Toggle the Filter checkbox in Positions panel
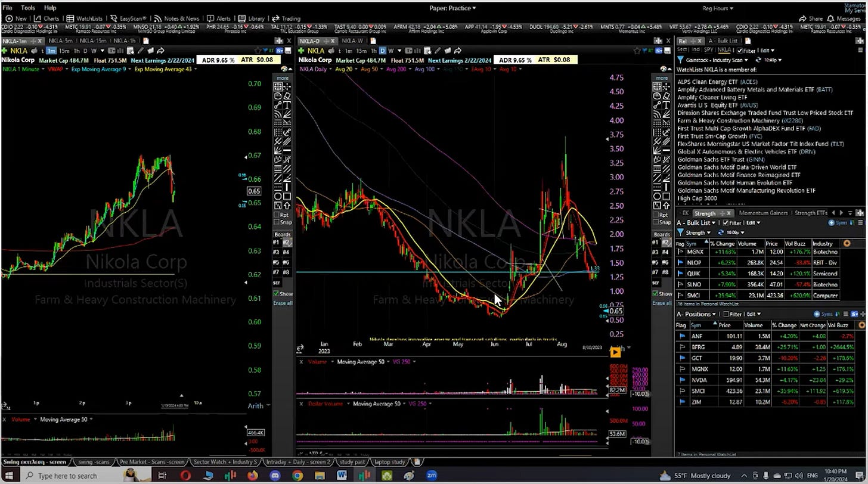The height and width of the screenshot is (484, 868). coord(726,314)
